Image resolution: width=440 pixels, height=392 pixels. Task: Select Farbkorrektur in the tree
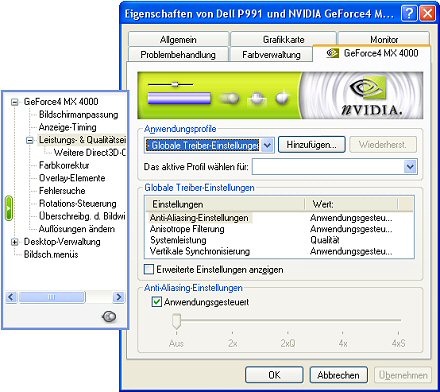[64, 165]
